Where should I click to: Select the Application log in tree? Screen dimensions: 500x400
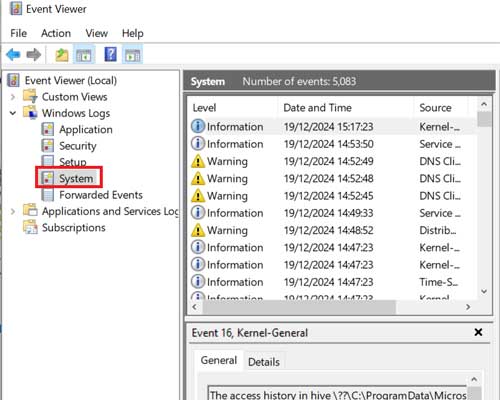(x=86, y=129)
